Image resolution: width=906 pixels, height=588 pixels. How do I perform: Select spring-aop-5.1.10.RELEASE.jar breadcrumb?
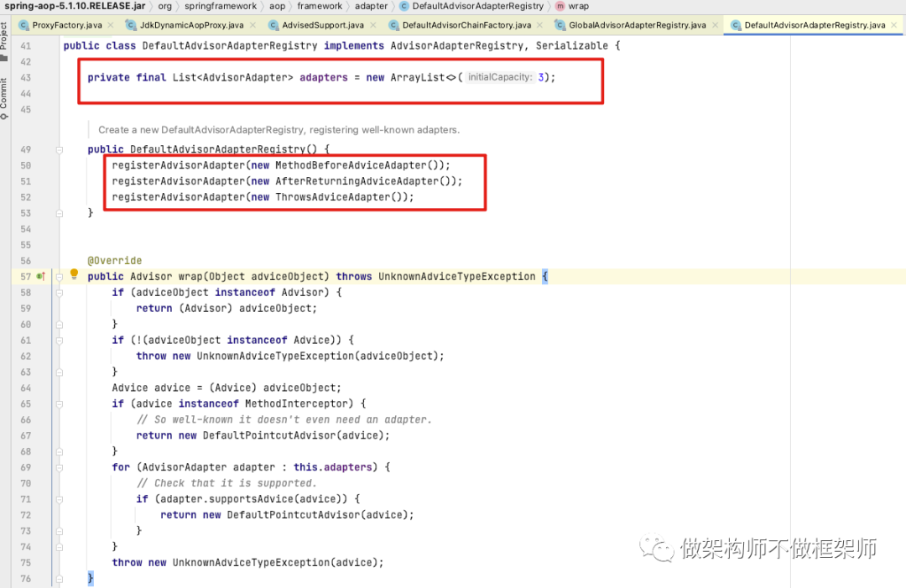[x=75, y=6]
